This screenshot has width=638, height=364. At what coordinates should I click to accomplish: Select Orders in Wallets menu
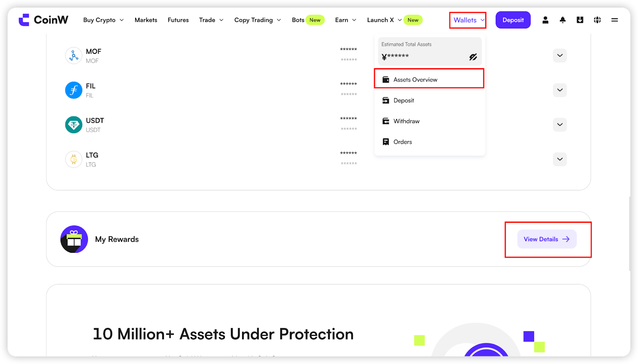point(429,142)
